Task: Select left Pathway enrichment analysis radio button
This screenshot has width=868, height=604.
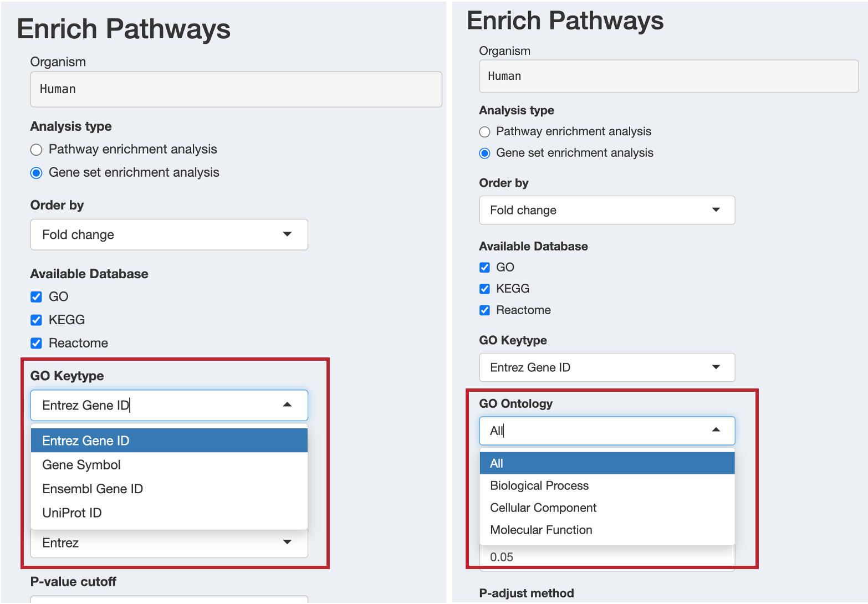Action: [x=37, y=150]
